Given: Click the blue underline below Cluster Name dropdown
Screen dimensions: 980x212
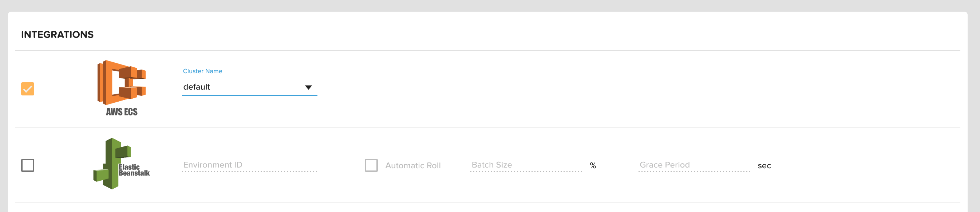Looking at the screenshot, I should (x=249, y=95).
